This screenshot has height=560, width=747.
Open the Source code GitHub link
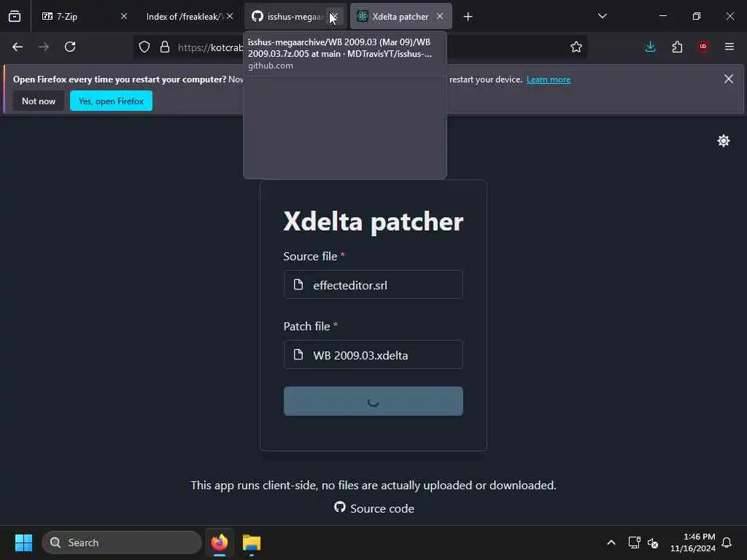(374, 508)
